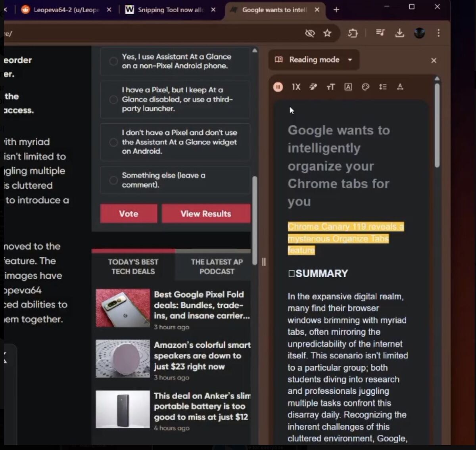Open letter spacing icon
The image size is (476, 450).
400,87
